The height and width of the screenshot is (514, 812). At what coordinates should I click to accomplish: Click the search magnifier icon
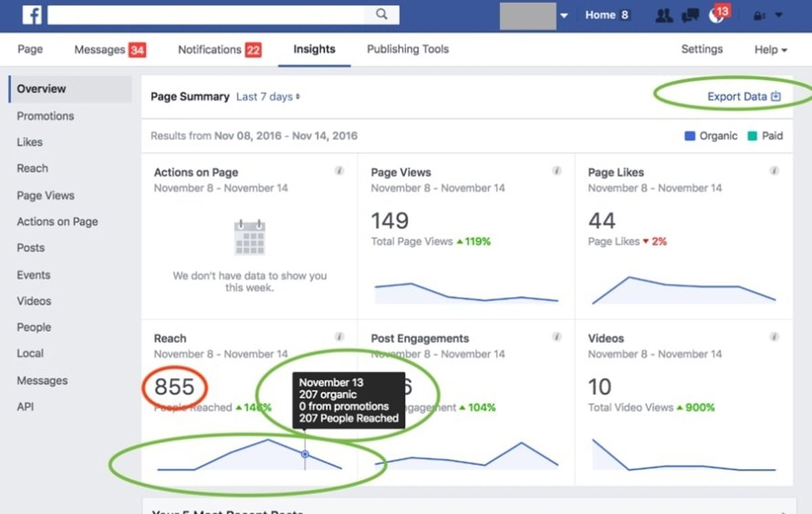pyautogui.click(x=382, y=15)
